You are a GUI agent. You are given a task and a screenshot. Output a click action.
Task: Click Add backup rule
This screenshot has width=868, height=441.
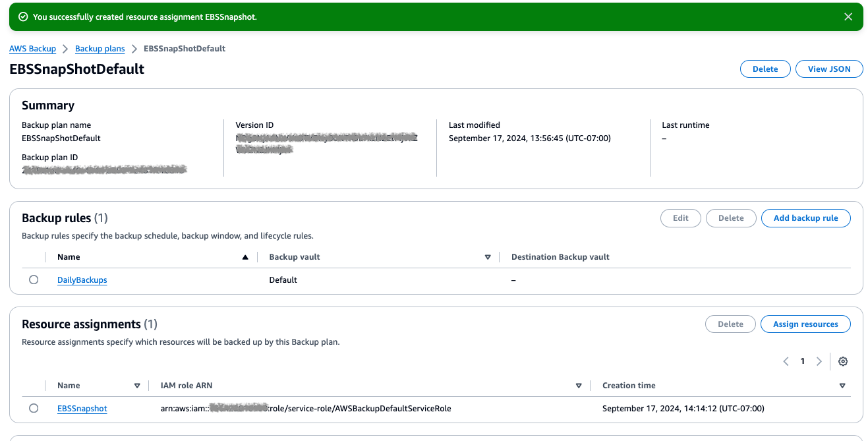point(805,218)
